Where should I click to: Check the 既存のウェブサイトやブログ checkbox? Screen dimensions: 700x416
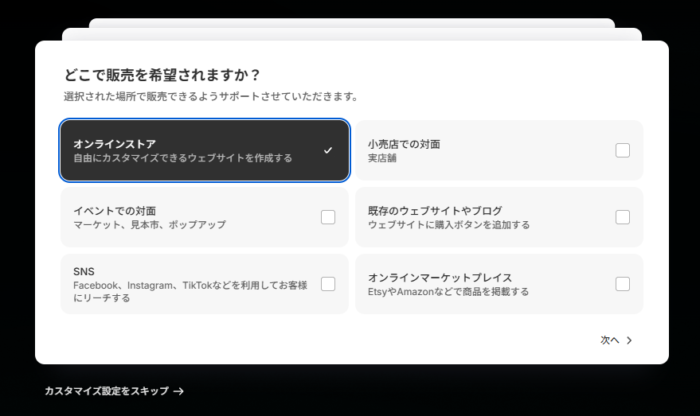622,217
